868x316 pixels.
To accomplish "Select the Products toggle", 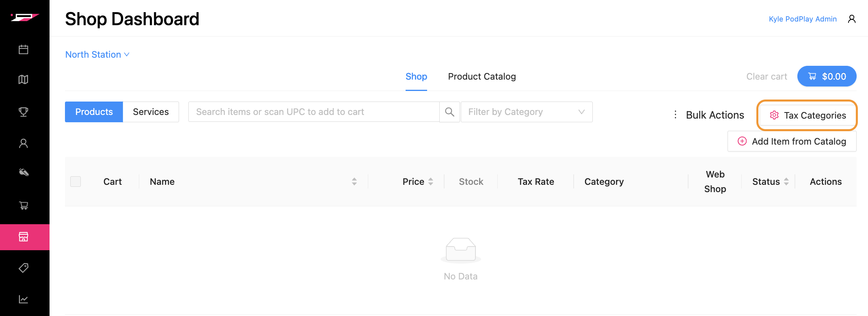I will click(x=94, y=112).
